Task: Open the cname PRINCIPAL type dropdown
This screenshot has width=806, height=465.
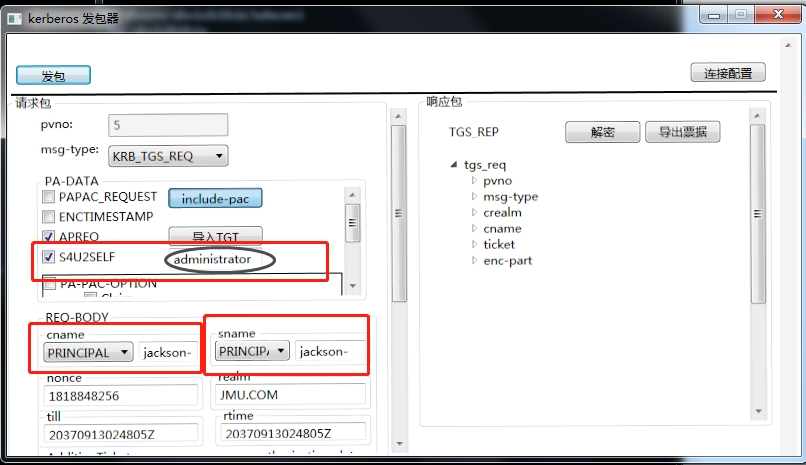Action: (x=88, y=352)
